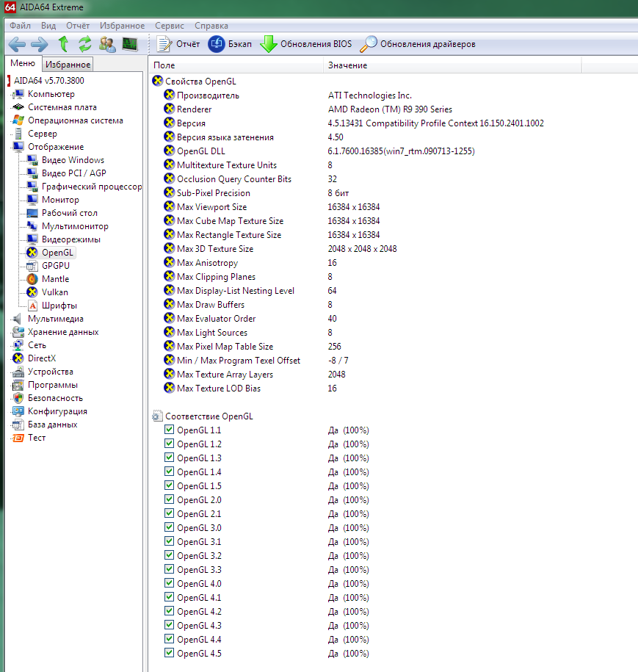Toggle OpenGL 1.1 checkbox
The height and width of the screenshot is (672, 638).
[170, 430]
